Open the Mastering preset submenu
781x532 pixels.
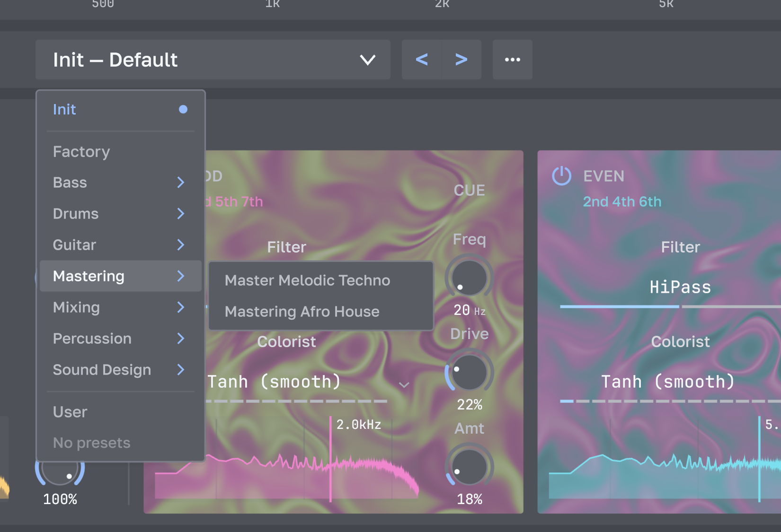pos(121,276)
